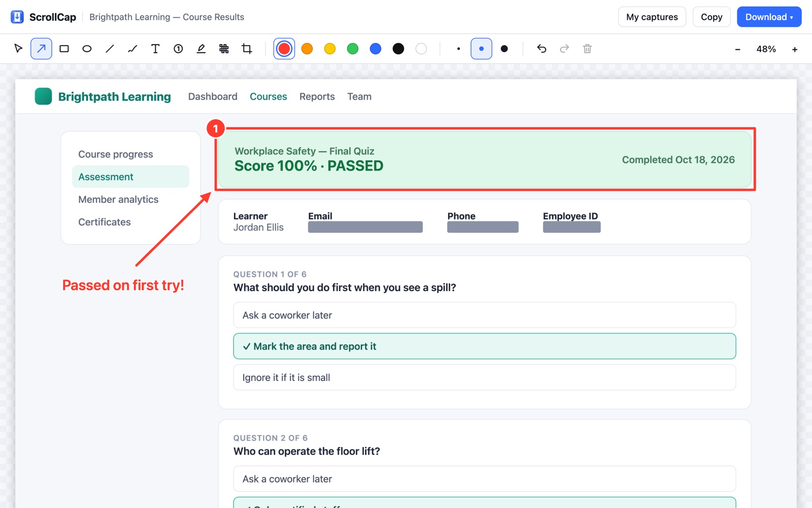Choose the blue color swatch
Viewport: 812px width, 508px height.
tap(376, 49)
